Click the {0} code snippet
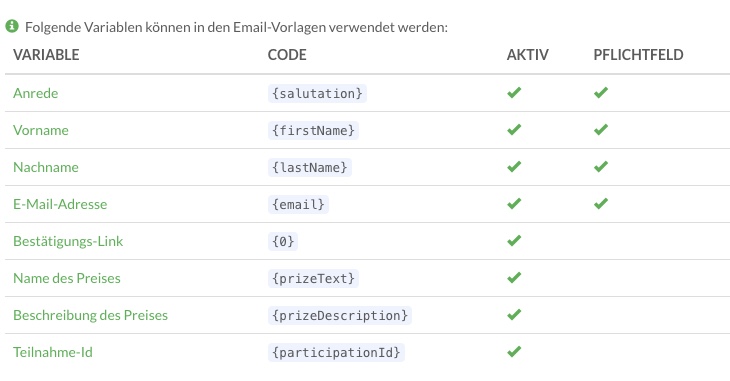 (x=283, y=241)
